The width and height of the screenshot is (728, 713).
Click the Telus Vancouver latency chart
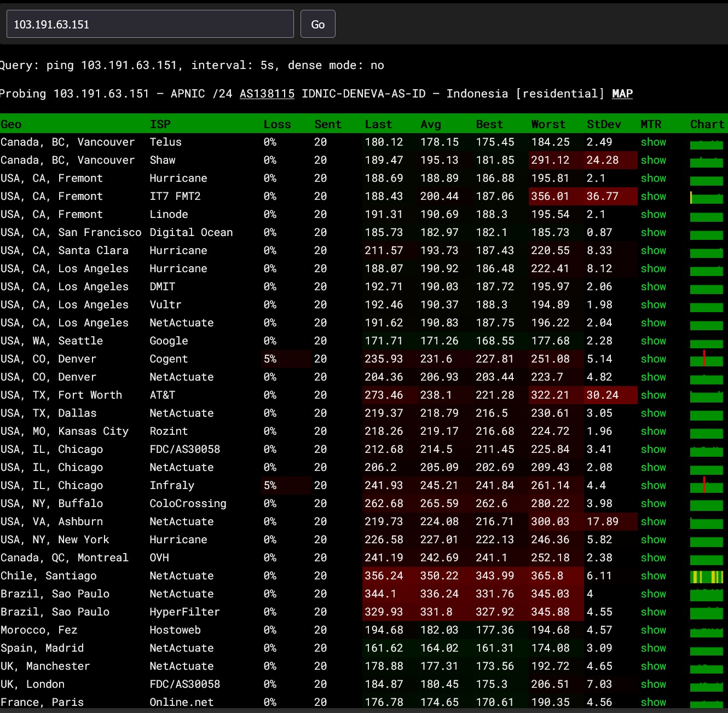[707, 145]
